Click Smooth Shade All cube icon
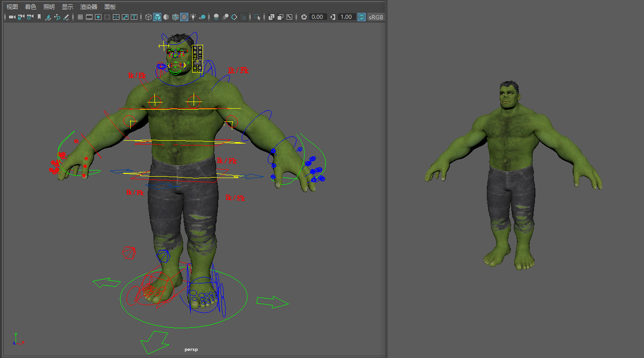 click(157, 17)
